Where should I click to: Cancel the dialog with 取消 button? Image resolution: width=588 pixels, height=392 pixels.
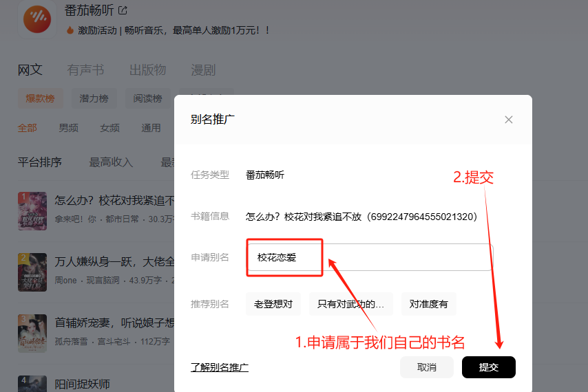427,367
